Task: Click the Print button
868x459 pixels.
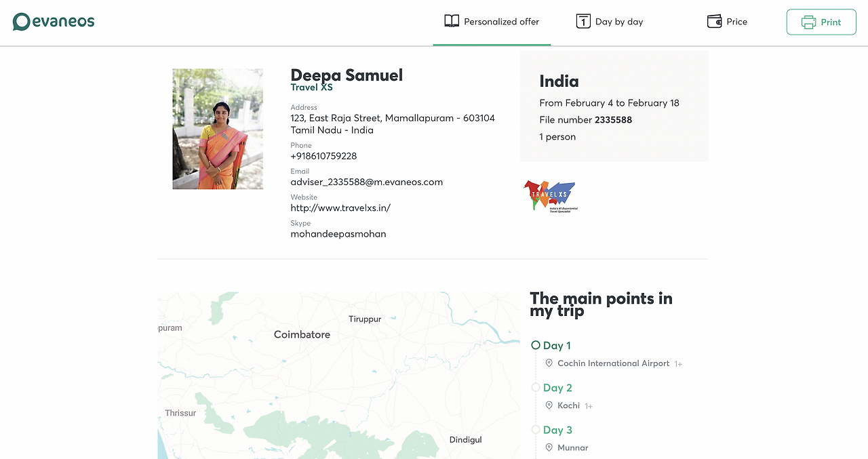Action: click(x=821, y=22)
